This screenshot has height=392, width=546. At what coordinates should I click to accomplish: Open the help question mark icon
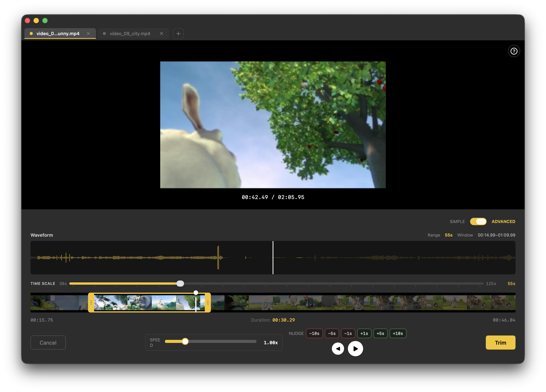(x=514, y=51)
